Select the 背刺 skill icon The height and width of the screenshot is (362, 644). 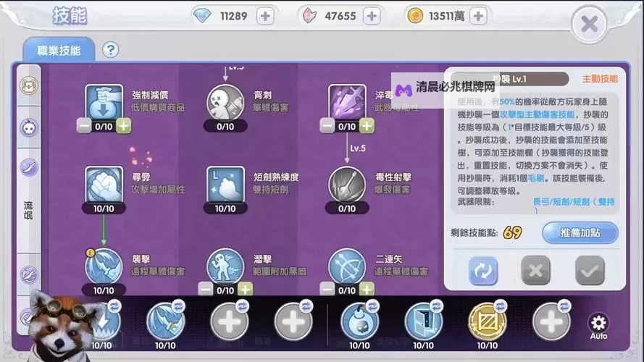tap(225, 103)
